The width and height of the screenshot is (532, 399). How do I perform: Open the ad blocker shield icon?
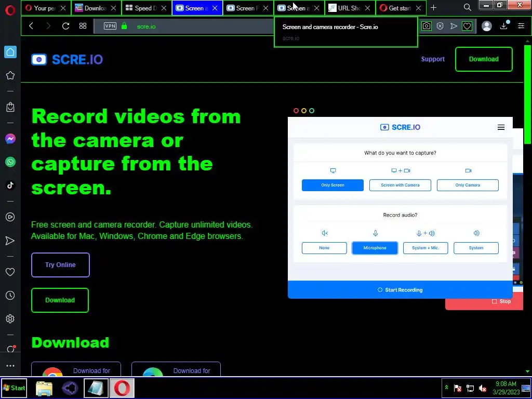click(x=440, y=26)
